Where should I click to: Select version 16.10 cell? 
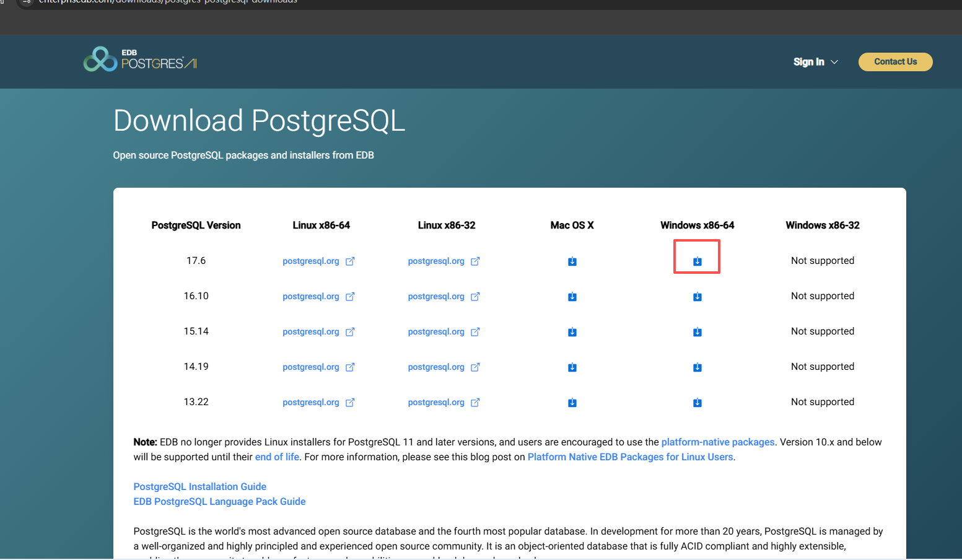tap(196, 295)
